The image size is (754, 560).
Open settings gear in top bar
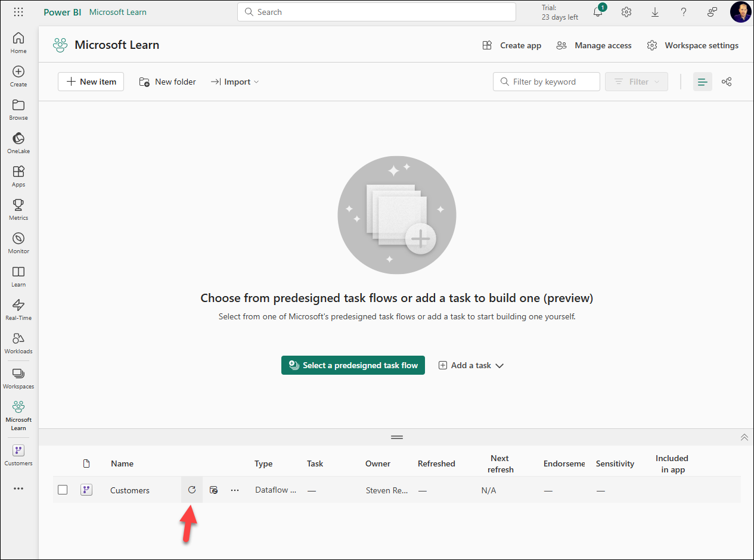626,12
